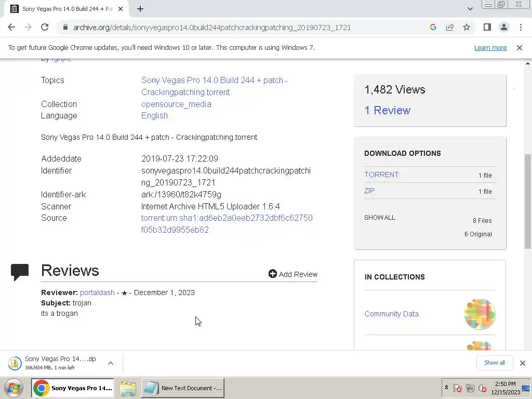Click Addeddate value 2019-07-23 17:22:09
This screenshot has height=399, width=532.
tap(179, 159)
